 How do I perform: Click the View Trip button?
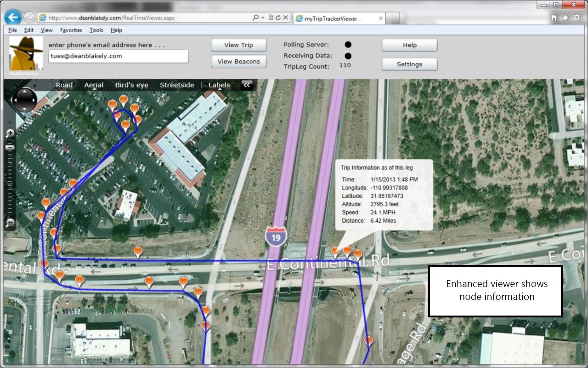coord(238,45)
